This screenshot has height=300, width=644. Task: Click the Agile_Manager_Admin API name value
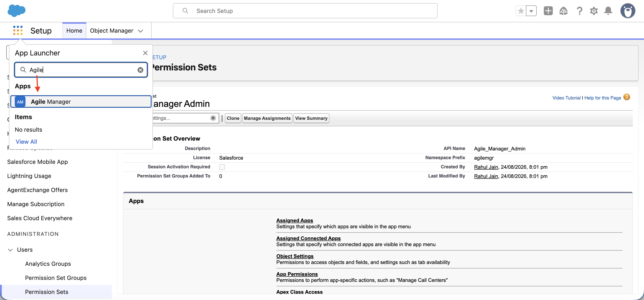[500, 149]
